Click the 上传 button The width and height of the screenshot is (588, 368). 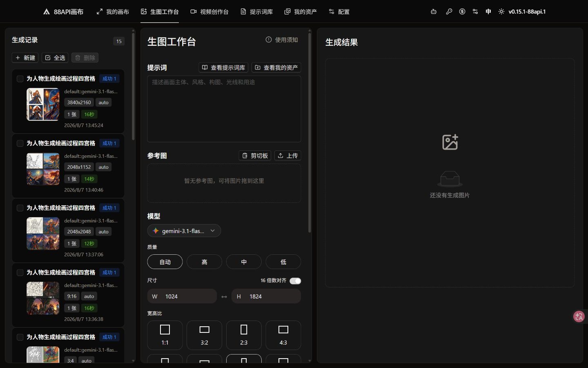point(288,155)
